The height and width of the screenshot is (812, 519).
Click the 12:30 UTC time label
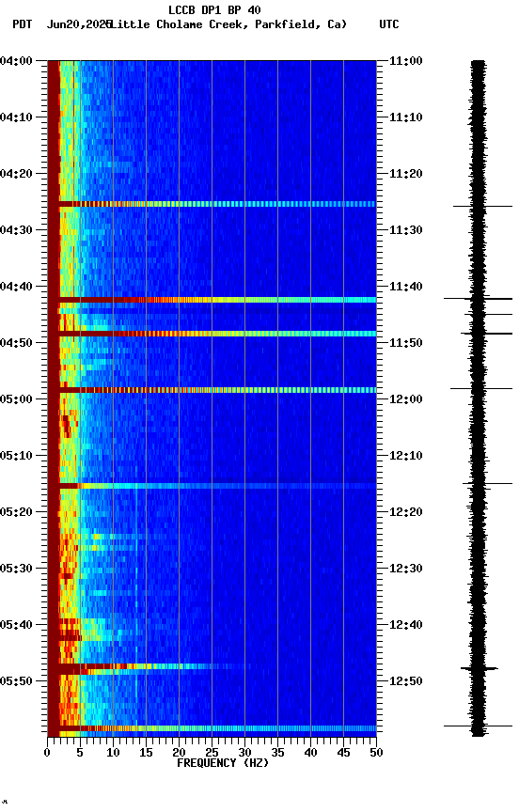pyautogui.click(x=406, y=569)
